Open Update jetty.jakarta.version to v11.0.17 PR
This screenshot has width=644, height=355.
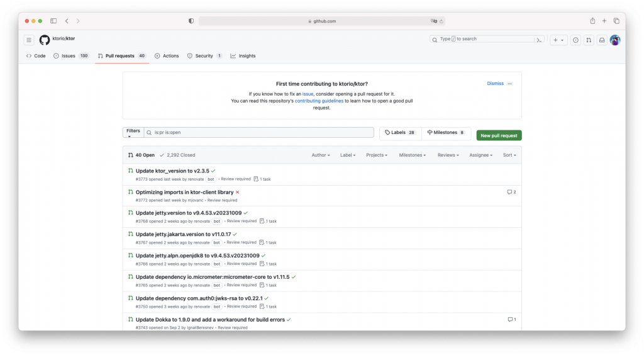click(183, 234)
